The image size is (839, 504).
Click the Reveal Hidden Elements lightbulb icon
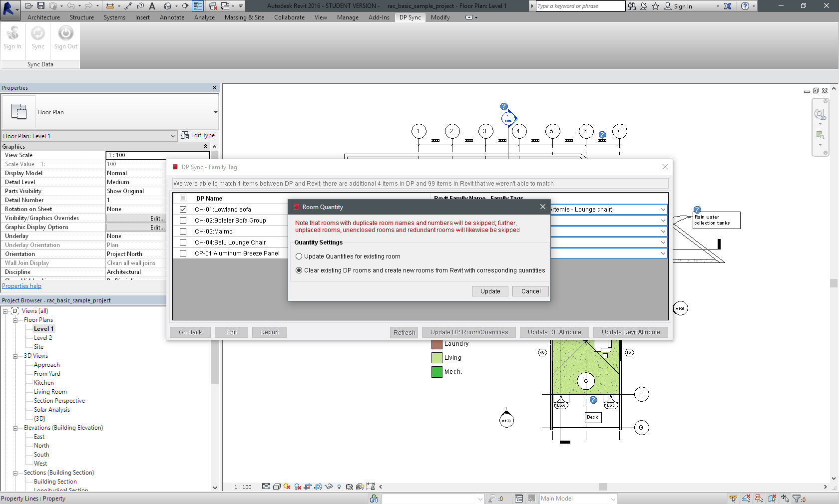(x=339, y=487)
